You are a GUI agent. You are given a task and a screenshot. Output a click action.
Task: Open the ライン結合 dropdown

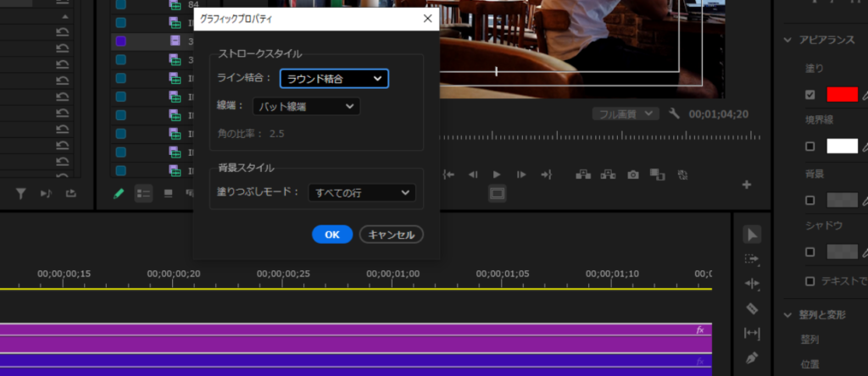click(334, 79)
